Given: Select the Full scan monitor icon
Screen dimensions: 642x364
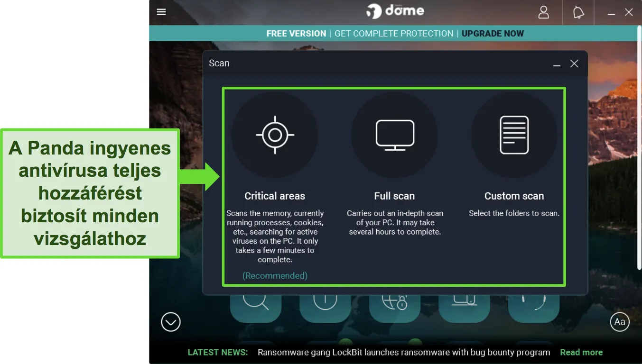Looking at the screenshot, I should click(395, 135).
